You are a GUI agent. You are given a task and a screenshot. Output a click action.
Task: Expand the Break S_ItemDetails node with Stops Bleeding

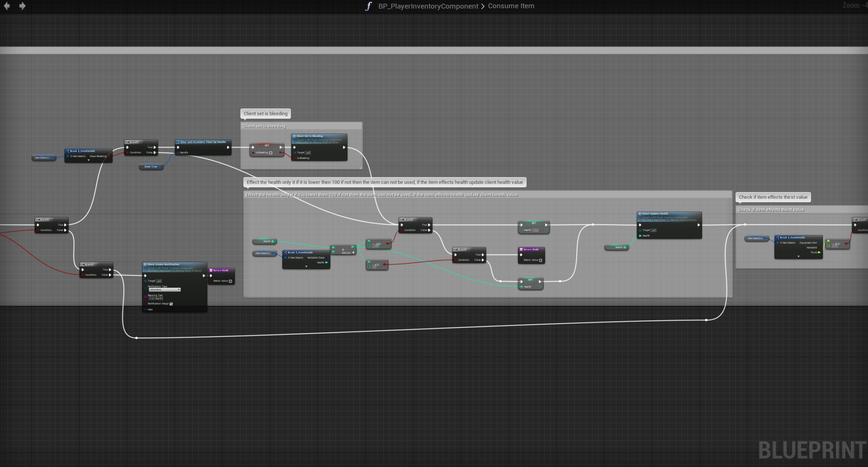89,160
